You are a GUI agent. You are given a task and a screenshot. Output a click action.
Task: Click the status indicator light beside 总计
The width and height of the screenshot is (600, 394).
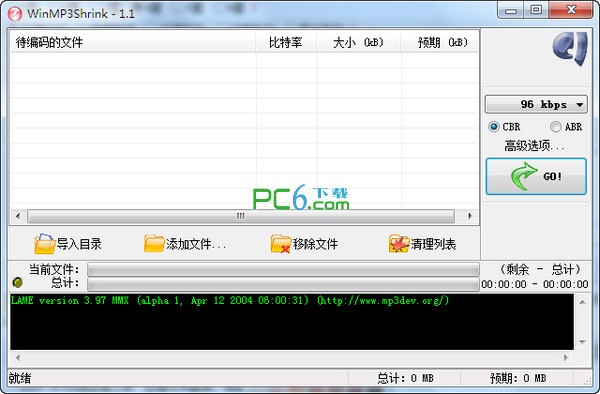pos(17,282)
